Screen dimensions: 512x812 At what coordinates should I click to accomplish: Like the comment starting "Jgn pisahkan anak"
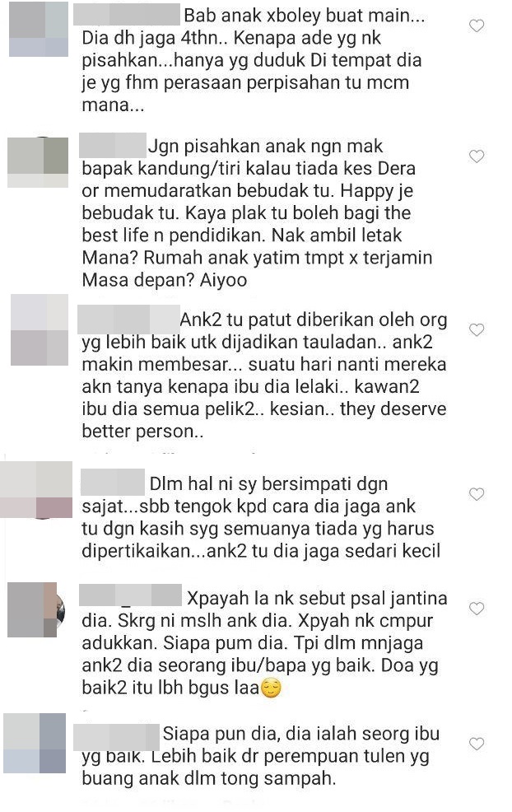point(477,156)
